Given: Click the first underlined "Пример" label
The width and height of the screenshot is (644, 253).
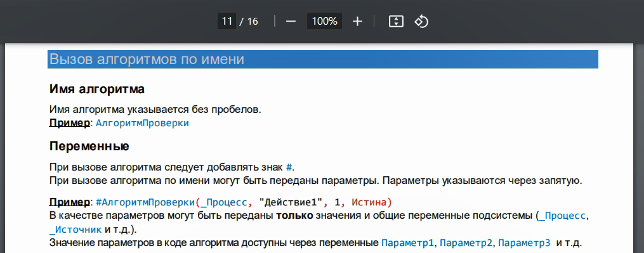Looking at the screenshot, I should [x=69, y=123].
